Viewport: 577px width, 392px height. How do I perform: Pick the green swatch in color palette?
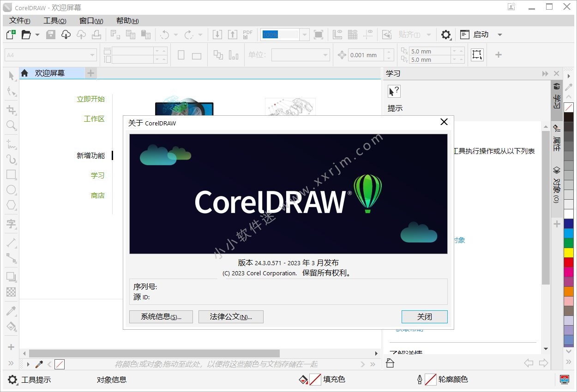click(569, 243)
